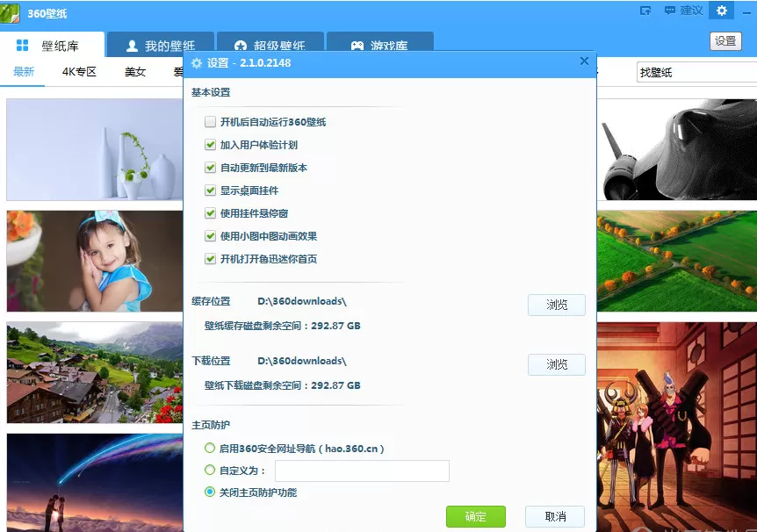Toggle 显示桌面挂件 checkbox

click(x=210, y=191)
